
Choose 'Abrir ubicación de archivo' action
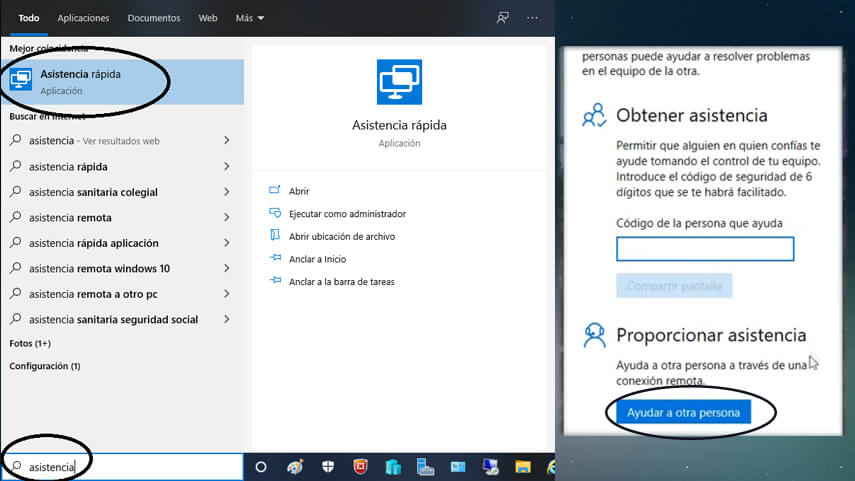[x=342, y=236]
